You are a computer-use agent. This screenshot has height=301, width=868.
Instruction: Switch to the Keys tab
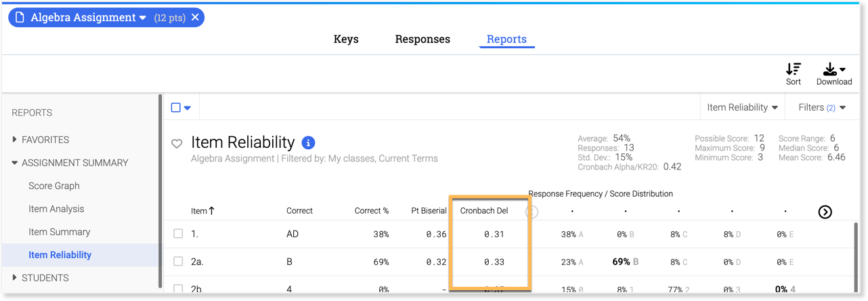pyautogui.click(x=346, y=39)
